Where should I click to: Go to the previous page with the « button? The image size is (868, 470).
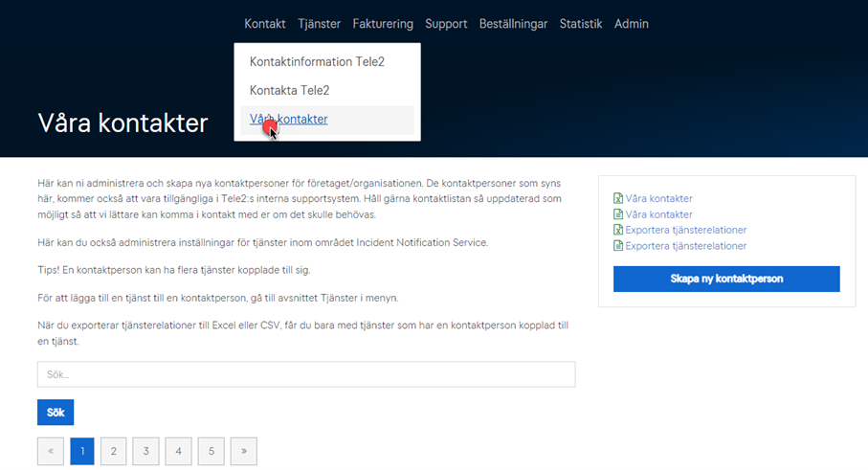[51, 451]
